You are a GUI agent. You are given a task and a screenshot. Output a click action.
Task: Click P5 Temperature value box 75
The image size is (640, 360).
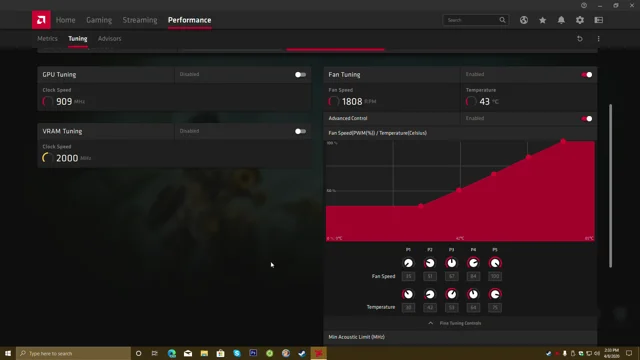click(x=495, y=307)
